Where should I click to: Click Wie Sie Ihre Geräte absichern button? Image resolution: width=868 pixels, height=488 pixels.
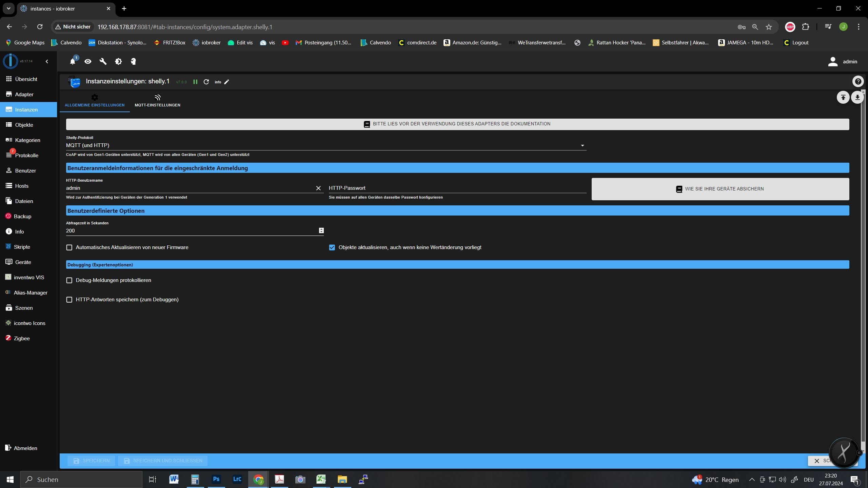click(x=720, y=189)
